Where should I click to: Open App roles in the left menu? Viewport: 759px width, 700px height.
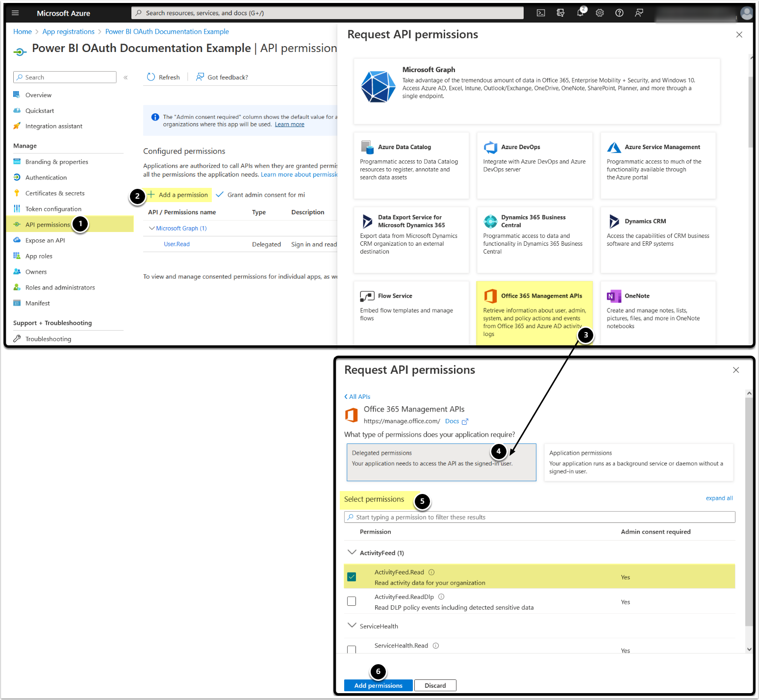point(39,256)
